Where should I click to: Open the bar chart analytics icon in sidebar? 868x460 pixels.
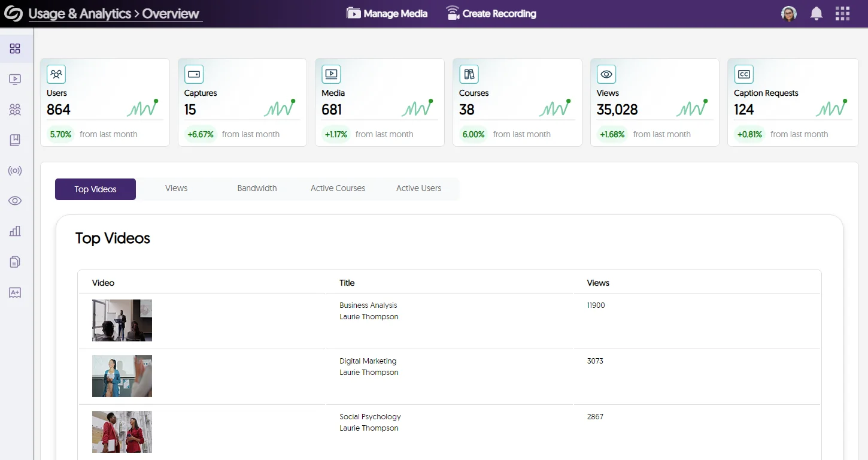[x=15, y=231]
